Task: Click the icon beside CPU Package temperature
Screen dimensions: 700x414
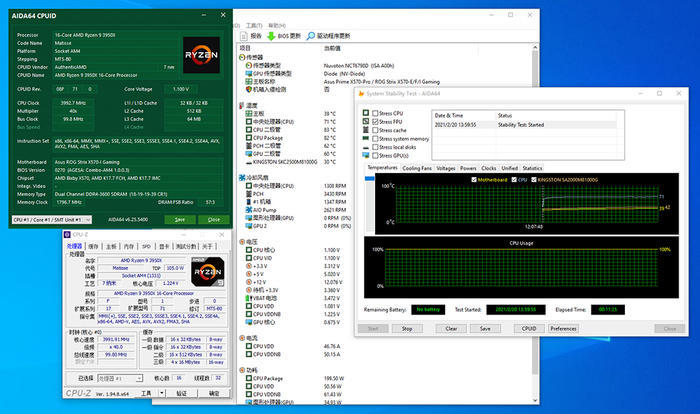Action: tap(249, 138)
